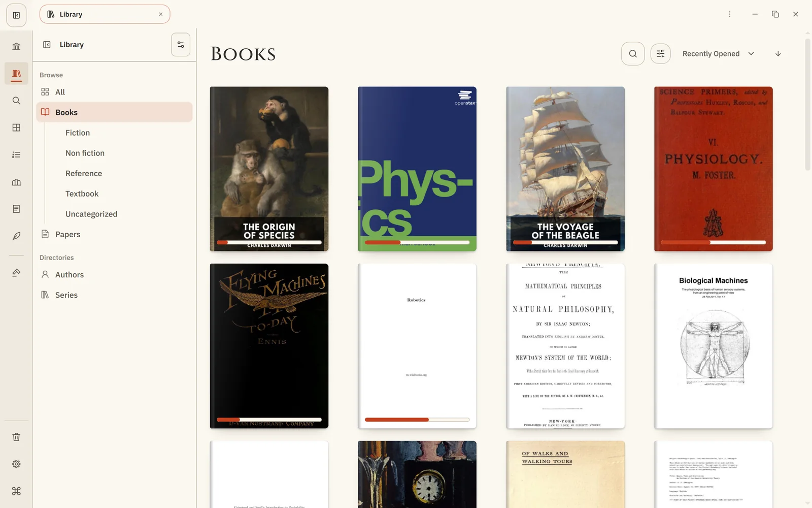
Task: Open the grid table icon in rail
Action: coord(16,128)
